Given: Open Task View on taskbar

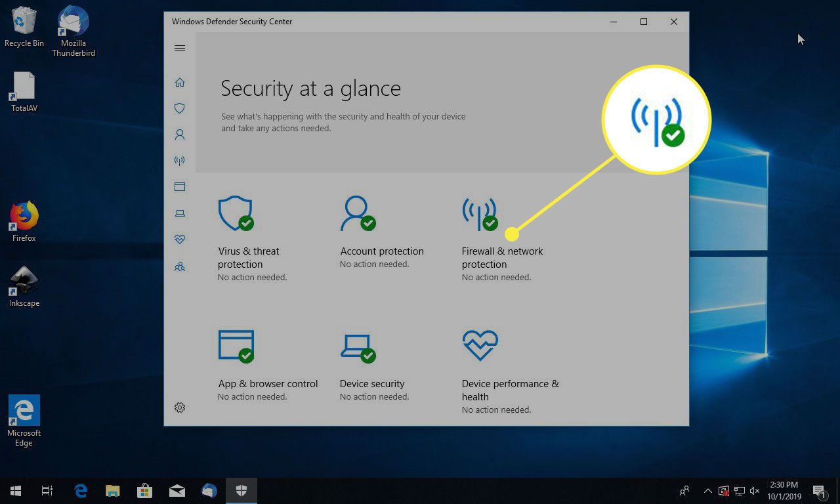Looking at the screenshot, I should (47, 491).
